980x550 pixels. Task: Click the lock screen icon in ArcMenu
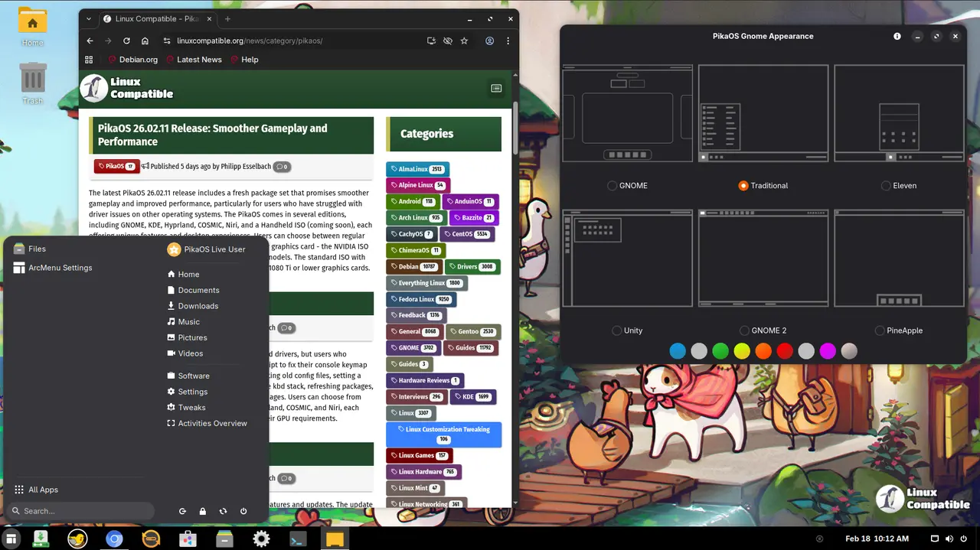(203, 511)
